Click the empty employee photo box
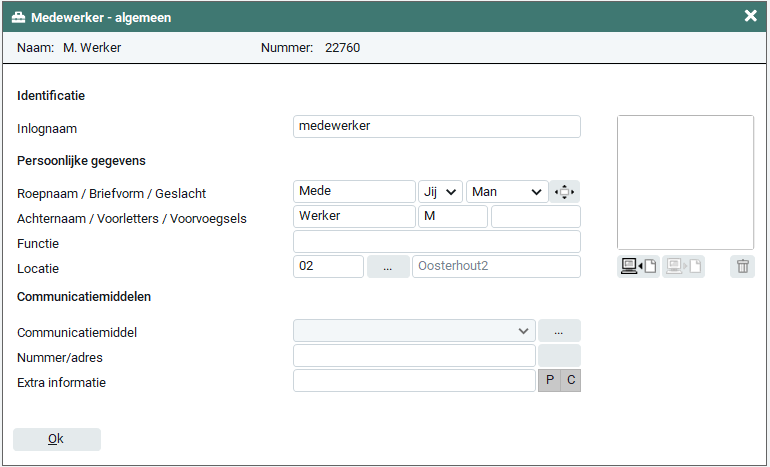The height and width of the screenshot is (467, 770). (x=685, y=182)
